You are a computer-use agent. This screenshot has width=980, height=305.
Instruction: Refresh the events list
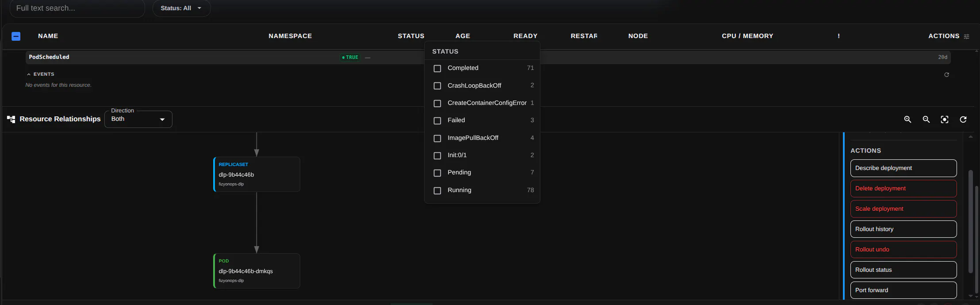pyautogui.click(x=946, y=75)
